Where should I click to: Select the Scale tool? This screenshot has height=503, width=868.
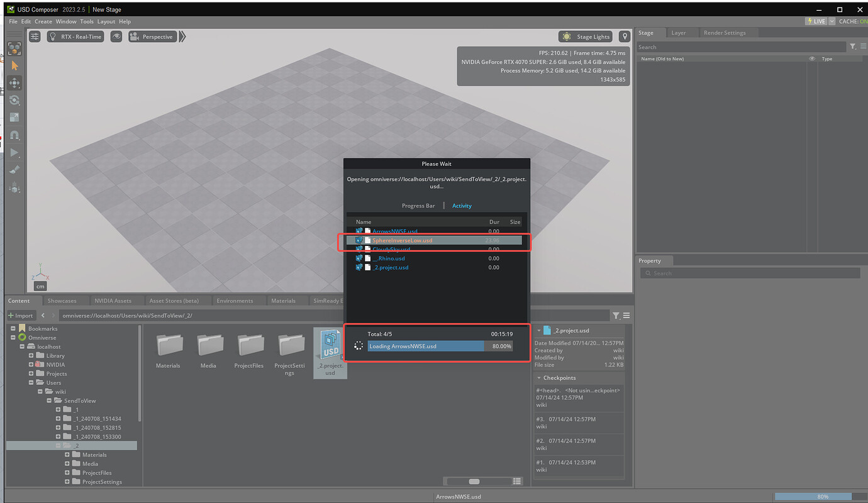pyautogui.click(x=14, y=117)
